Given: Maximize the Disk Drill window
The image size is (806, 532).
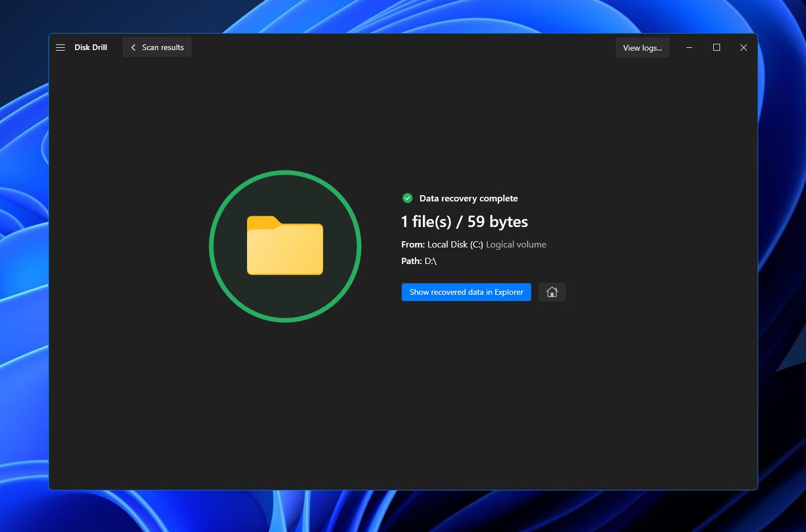Looking at the screenshot, I should click(x=716, y=48).
